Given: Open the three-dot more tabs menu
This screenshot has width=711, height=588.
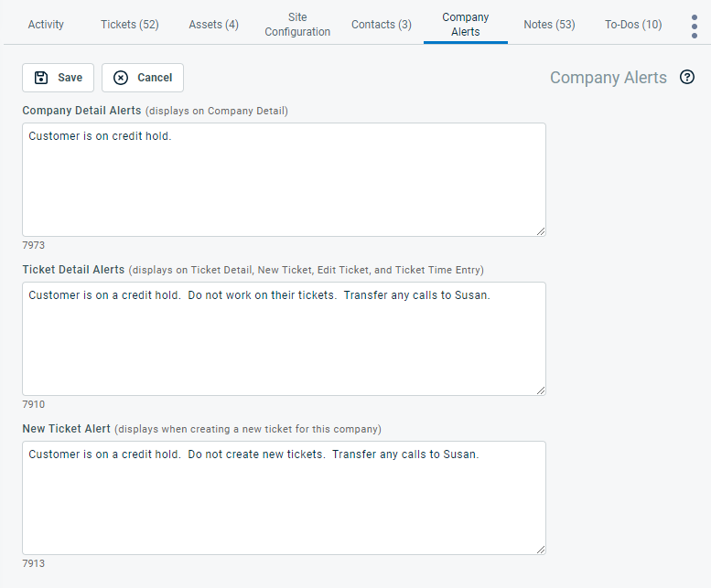Looking at the screenshot, I should click(x=695, y=27).
